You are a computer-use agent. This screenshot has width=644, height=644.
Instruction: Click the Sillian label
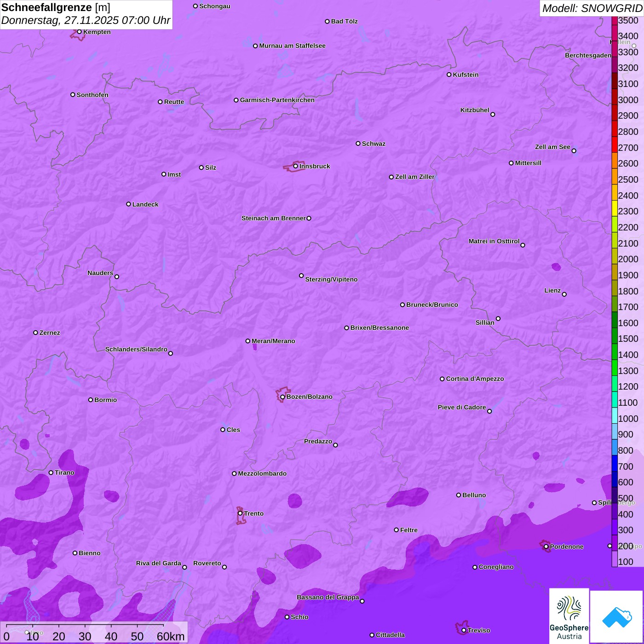[x=485, y=322]
